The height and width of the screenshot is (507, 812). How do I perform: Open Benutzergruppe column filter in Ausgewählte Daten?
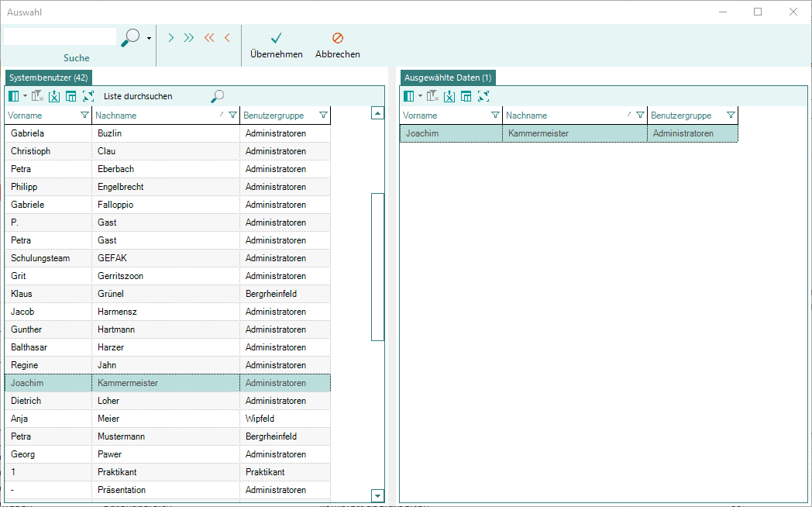pos(731,116)
